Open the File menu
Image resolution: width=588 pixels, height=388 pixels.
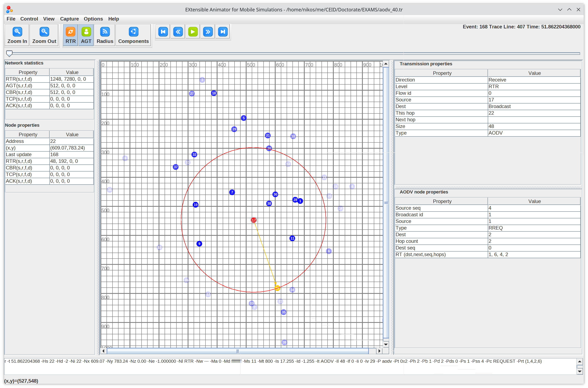(x=11, y=19)
